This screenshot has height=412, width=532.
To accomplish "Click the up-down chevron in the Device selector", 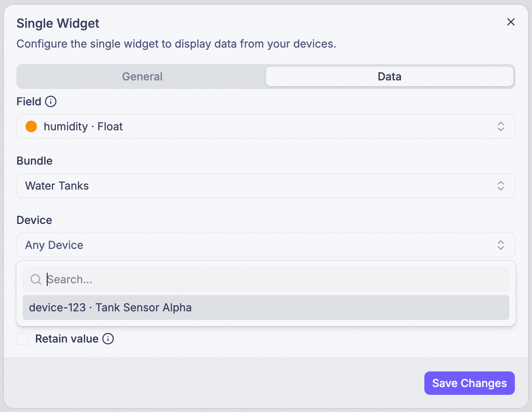I will pos(501,245).
